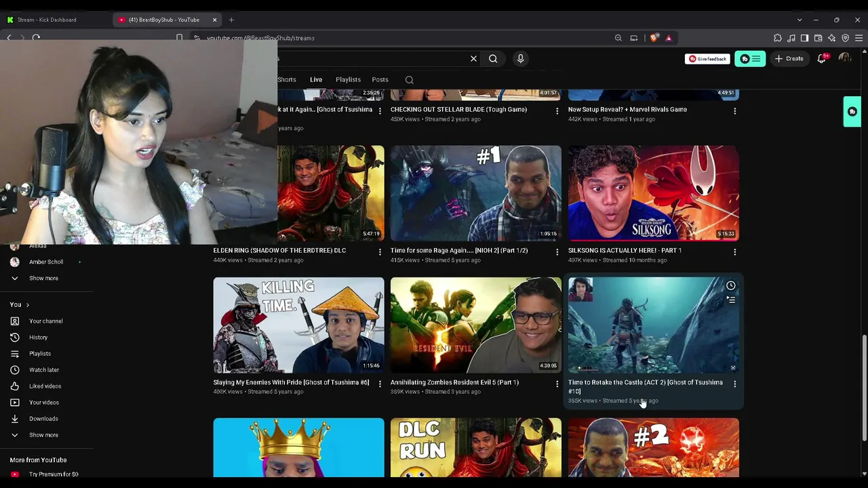
Task: Open options menu for Annihilating Zombies video
Action: (557, 384)
